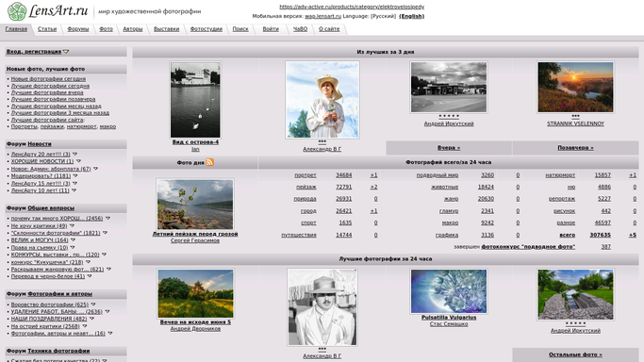This screenshot has height=362, width=644.
Task: Open Вид с острова-4 swan photo thumbnail
Action: [x=195, y=100]
